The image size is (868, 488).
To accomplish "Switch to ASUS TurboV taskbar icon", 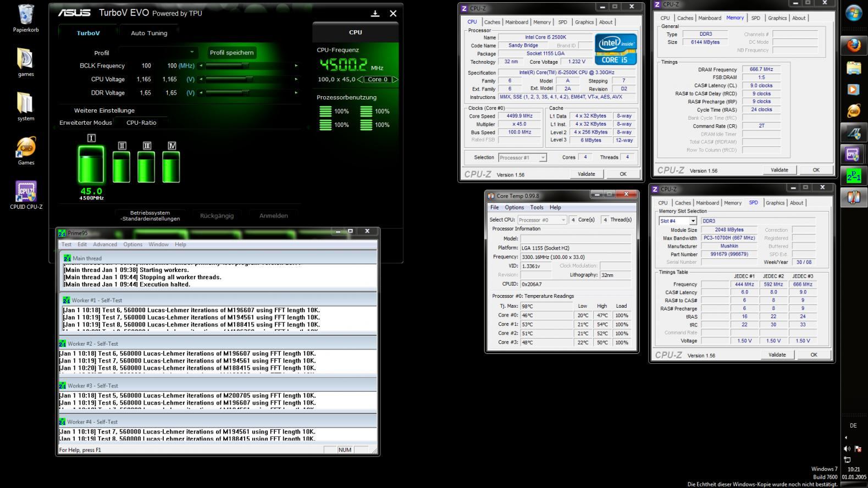I will point(854,132).
